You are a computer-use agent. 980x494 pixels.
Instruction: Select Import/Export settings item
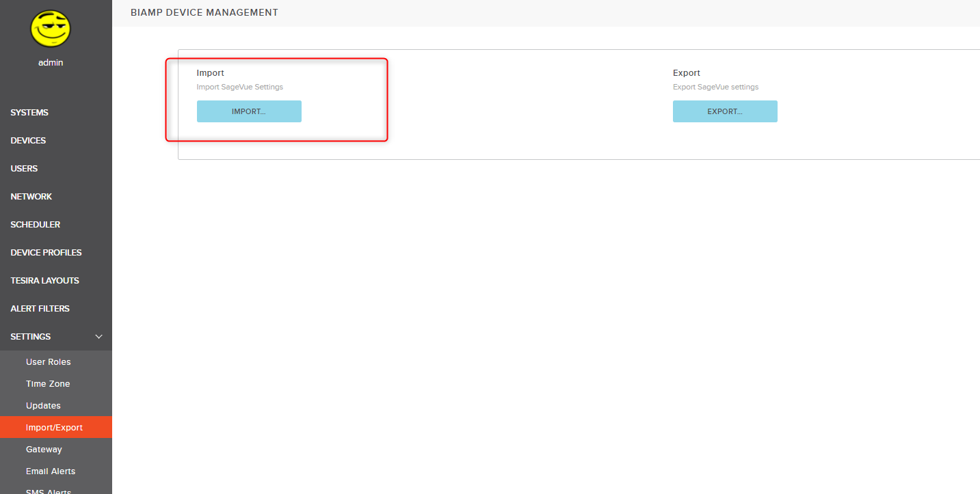click(56, 428)
